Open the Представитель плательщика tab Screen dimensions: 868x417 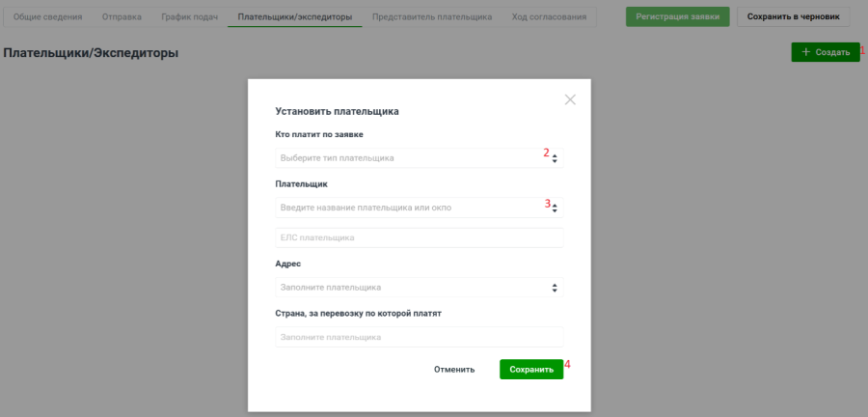431,17
